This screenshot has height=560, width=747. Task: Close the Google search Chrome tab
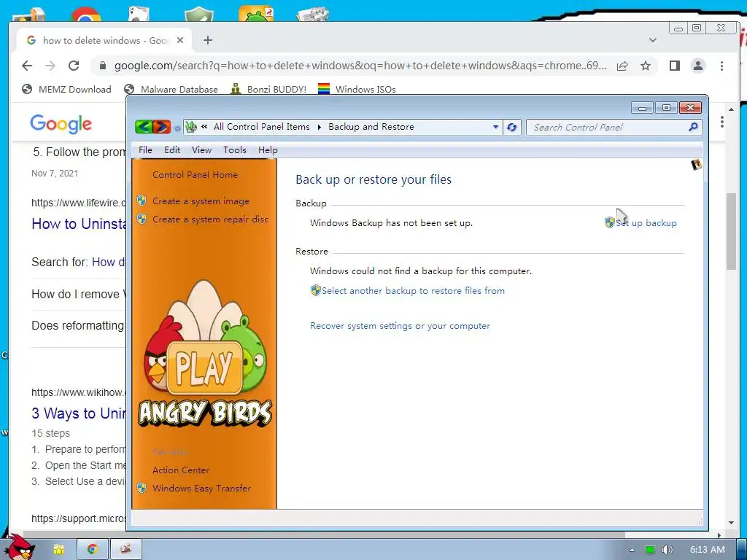point(180,41)
